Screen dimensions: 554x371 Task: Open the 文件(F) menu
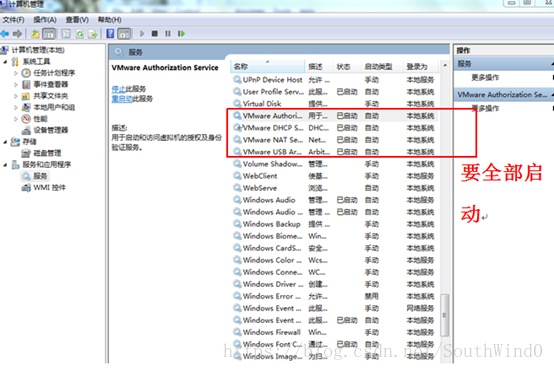pyautogui.click(x=13, y=20)
